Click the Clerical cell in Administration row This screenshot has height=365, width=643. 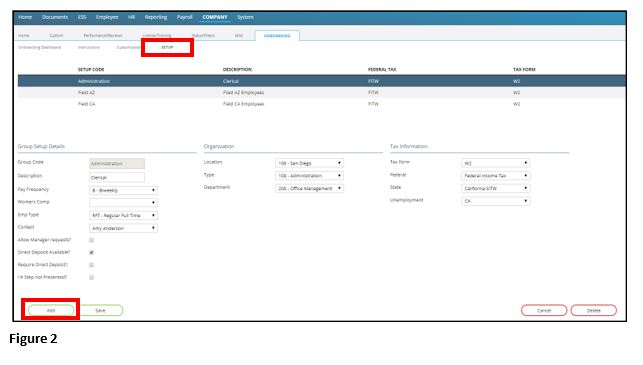(x=230, y=81)
